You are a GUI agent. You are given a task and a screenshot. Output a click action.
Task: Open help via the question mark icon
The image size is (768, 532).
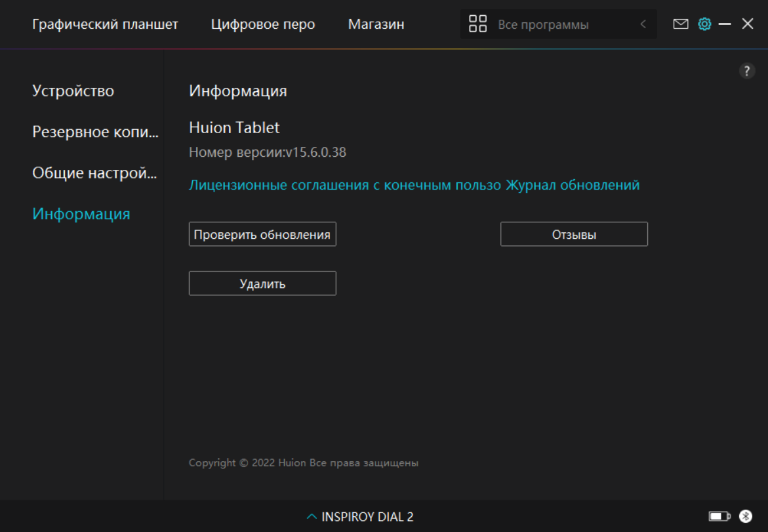747,72
